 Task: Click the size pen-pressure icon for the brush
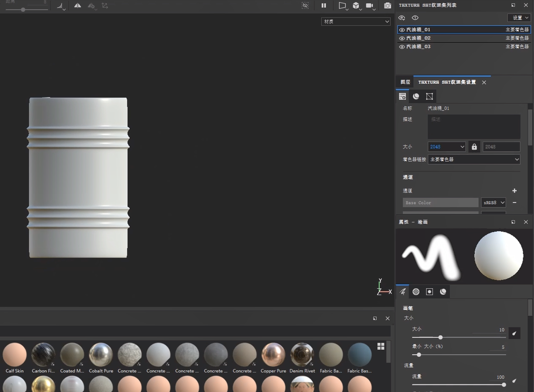515,333
